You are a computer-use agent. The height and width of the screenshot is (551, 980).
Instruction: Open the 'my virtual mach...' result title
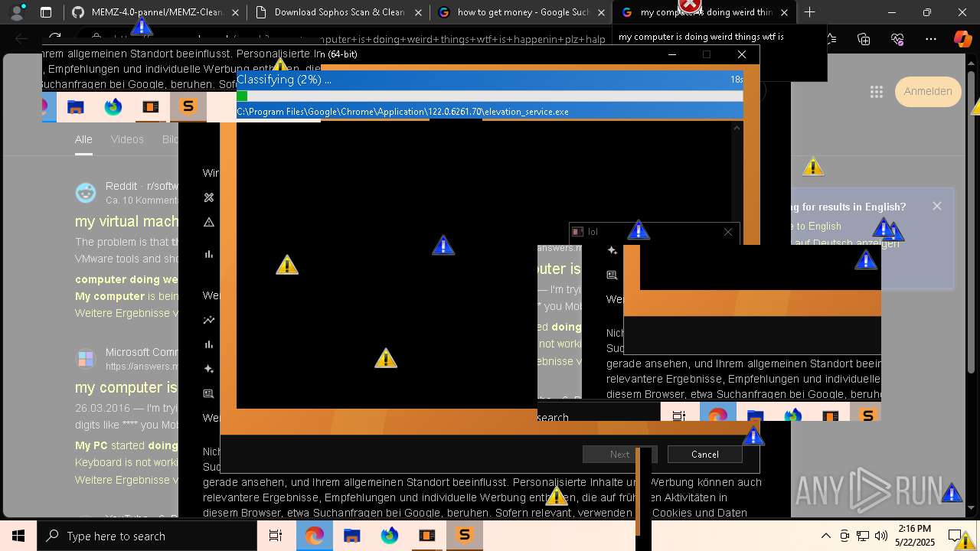(126, 221)
